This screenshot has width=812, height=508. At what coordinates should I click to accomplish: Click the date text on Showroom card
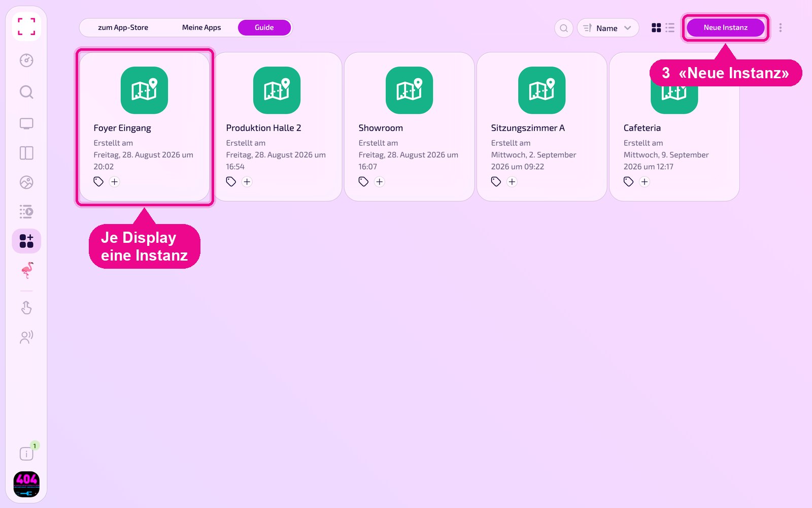tap(409, 161)
